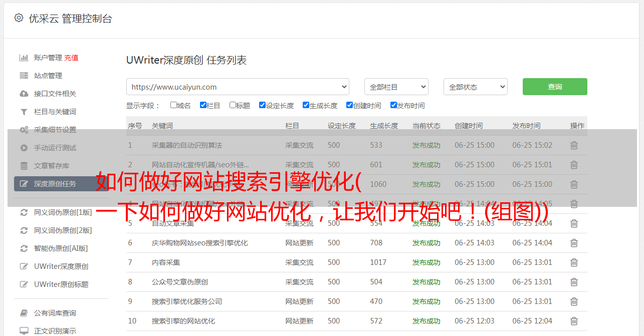The height and width of the screenshot is (336, 644).
Task: Open the site URL dropdown
Action: 238,87
